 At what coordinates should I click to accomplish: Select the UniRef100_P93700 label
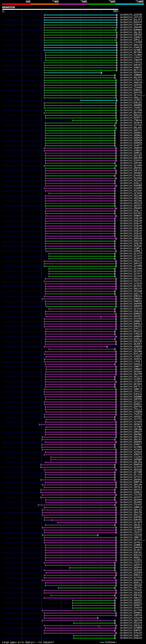click(x=131, y=281)
